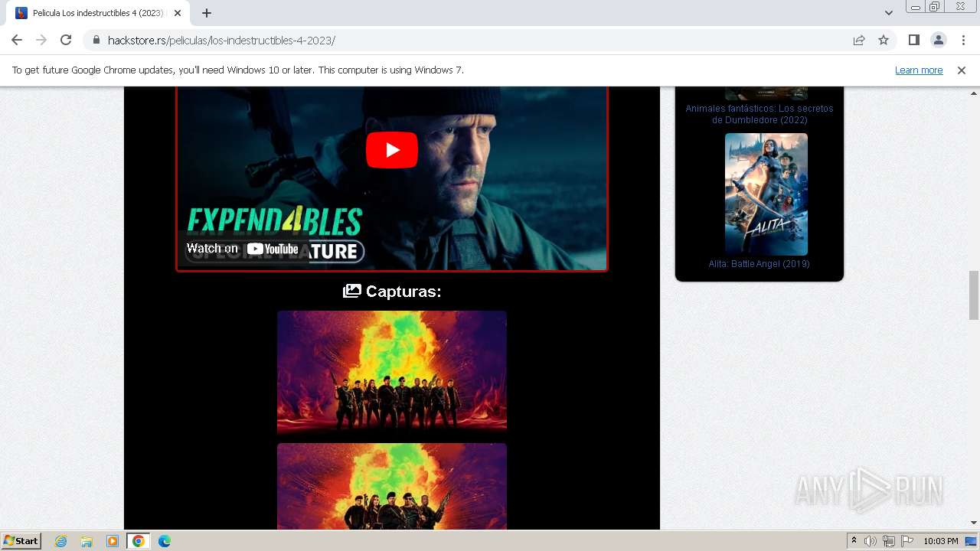The width and height of the screenshot is (980, 551).
Task: Open Alita Battle Angel poster
Action: (x=766, y=194)
